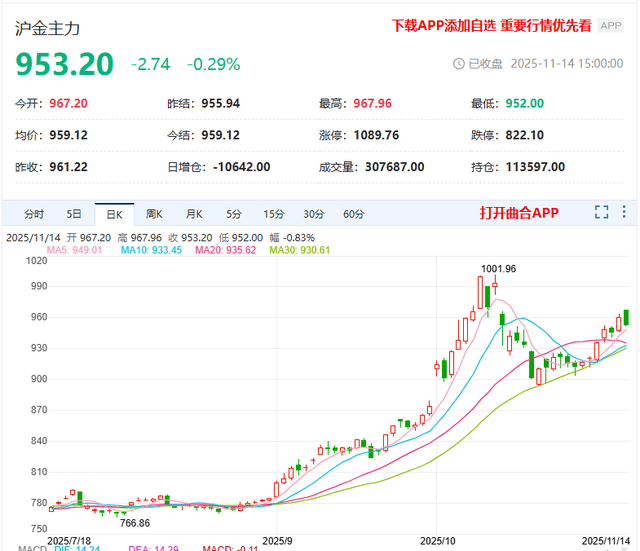Select the 日K candlestick tab

click(113, 213)
